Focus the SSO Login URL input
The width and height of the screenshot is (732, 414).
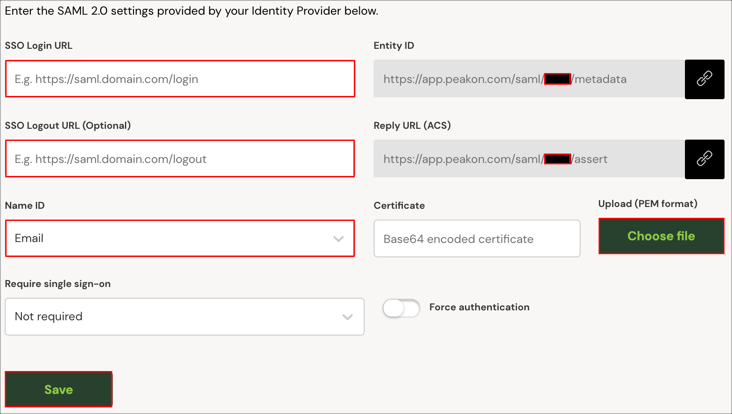click(x=180, y=79)
